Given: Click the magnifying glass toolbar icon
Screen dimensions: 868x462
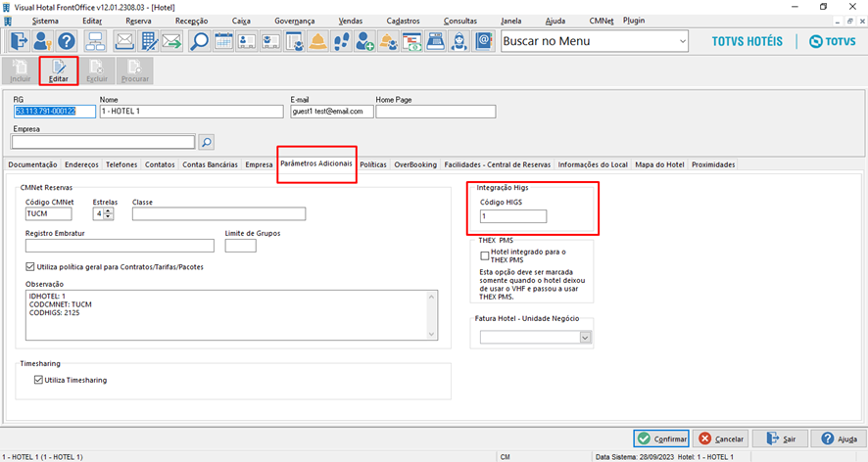Looking at the screenshot, I should point(199,41).
